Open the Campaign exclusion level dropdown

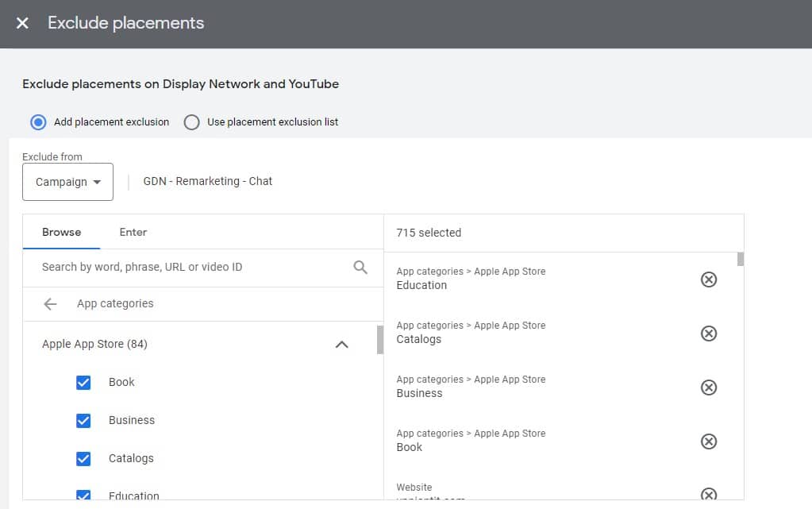[x=67, y=181]
